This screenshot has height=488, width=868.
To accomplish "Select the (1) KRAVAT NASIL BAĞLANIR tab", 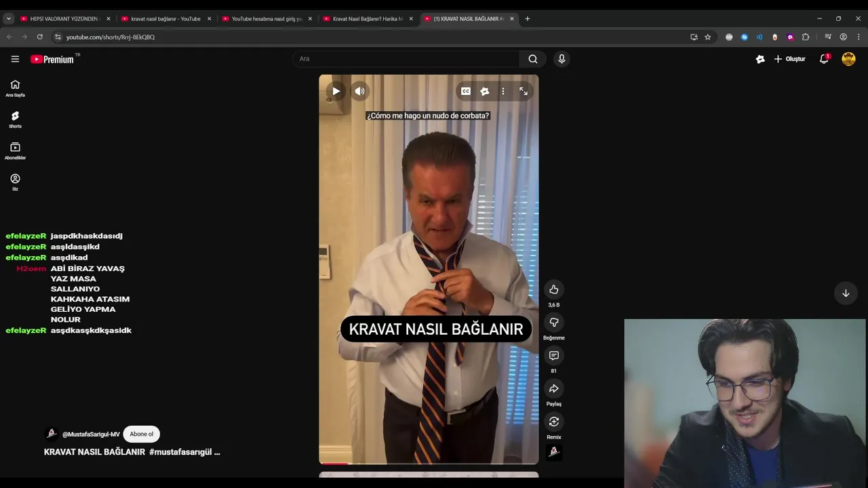I will [x=469, y=19].
